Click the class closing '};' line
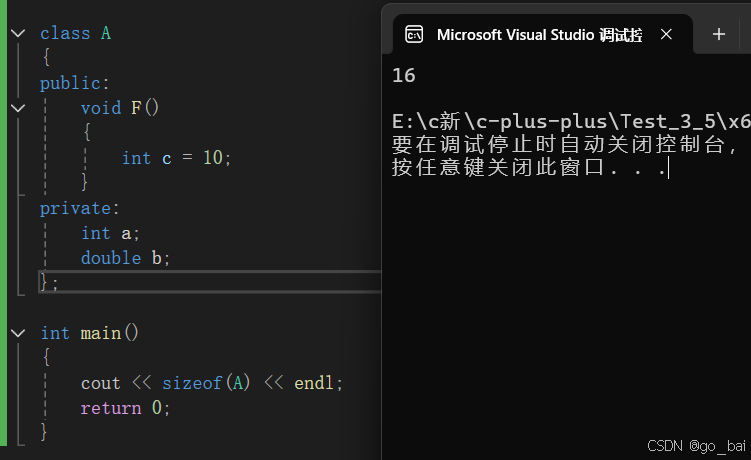 (49, 282)
